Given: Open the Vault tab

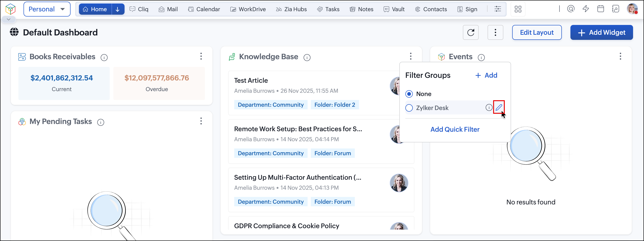Looking at the screenshot, I should [x=394, y=9].
